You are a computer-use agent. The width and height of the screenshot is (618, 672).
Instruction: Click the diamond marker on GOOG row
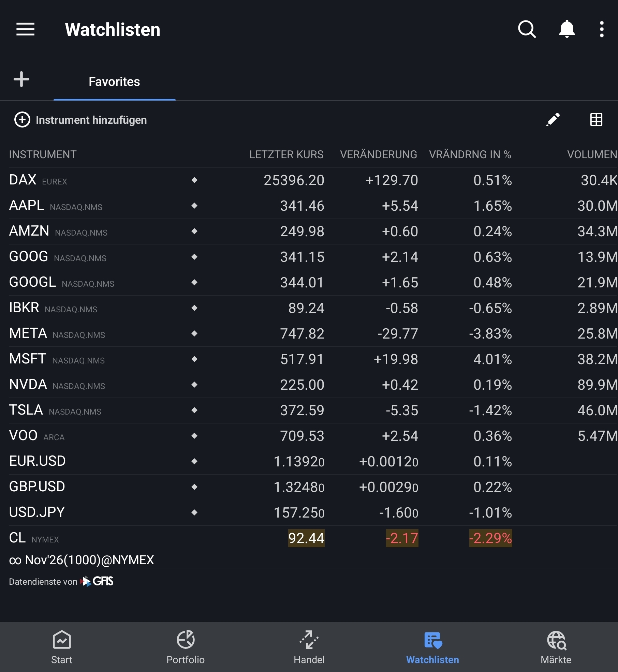coord(194,257)
